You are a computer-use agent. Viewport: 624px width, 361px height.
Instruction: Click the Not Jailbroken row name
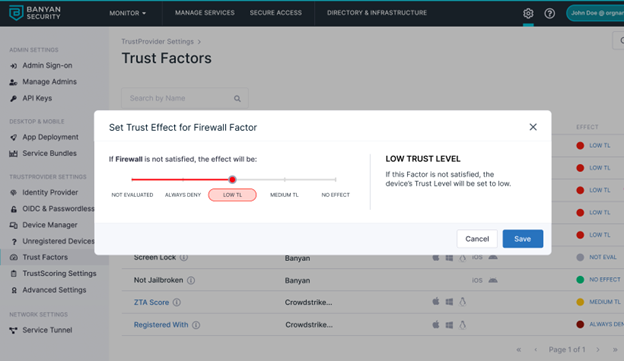[x=158, y=280]
